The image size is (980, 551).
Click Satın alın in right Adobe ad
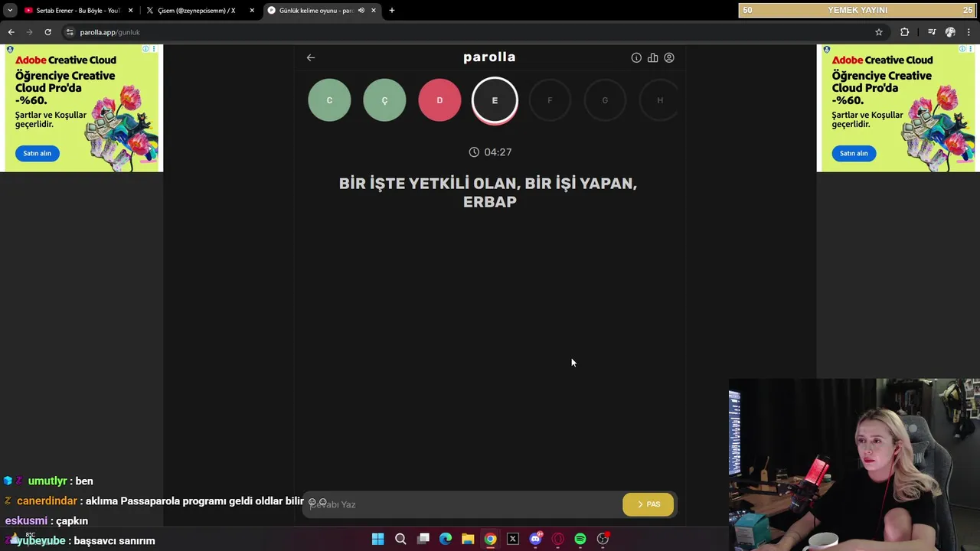[x=854, y=153]
